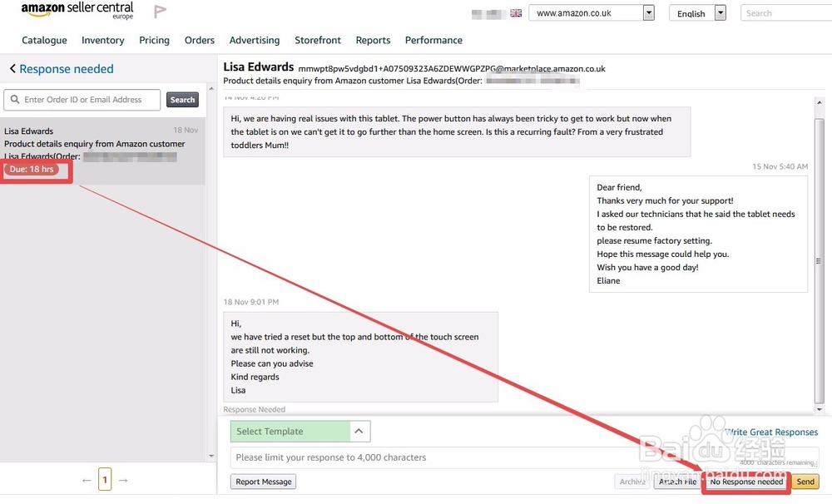Screen dimensions: 832x504
Task: Click the Attach File button
Action: point(677,482)
